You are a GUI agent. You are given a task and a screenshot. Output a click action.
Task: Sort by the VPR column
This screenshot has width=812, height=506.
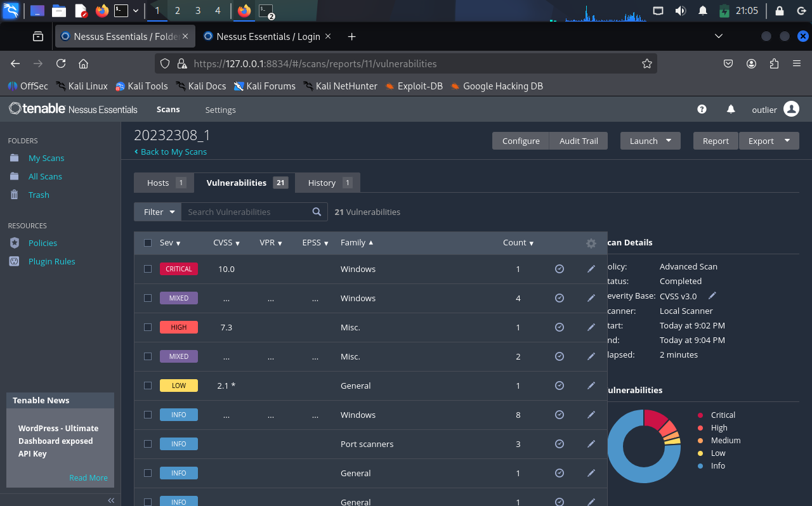pos(271,243)
